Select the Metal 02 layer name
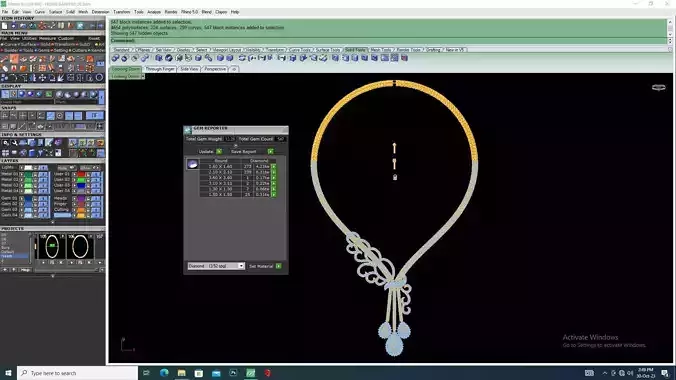This screenshot has height=380, width=676. (9, 180)
